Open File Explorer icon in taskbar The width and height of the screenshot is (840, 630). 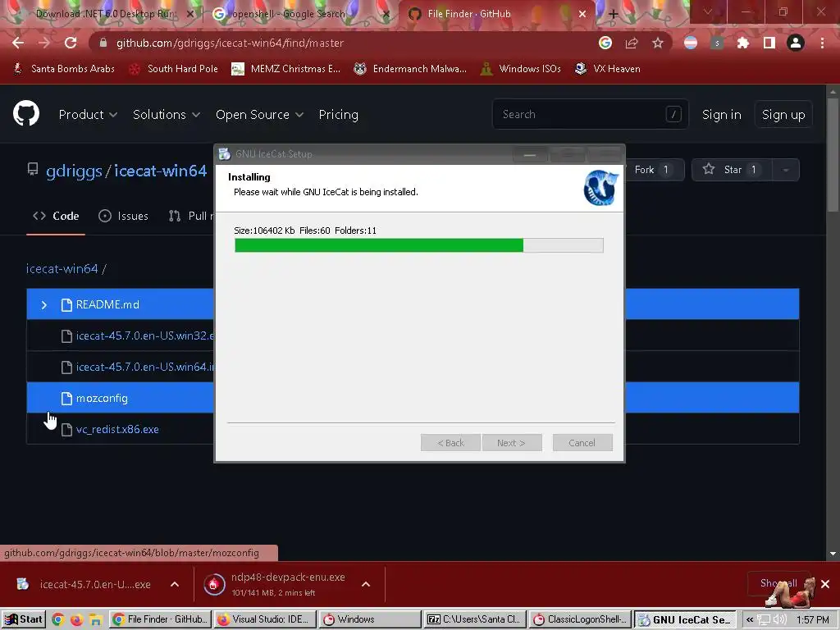pos(95,620)
